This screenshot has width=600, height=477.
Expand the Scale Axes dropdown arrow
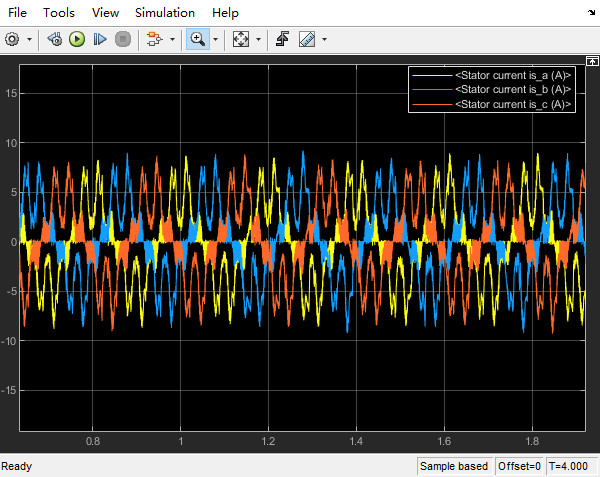point(259,40)
